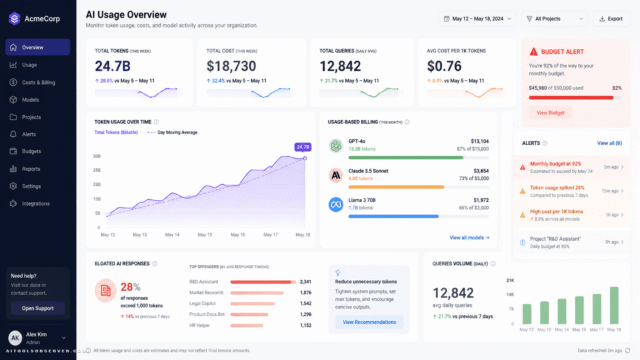The height and width of the screenshot is (360, 640).
Task: Click the refresh icon beside Data refreshed
Action: tap(628, 351)
